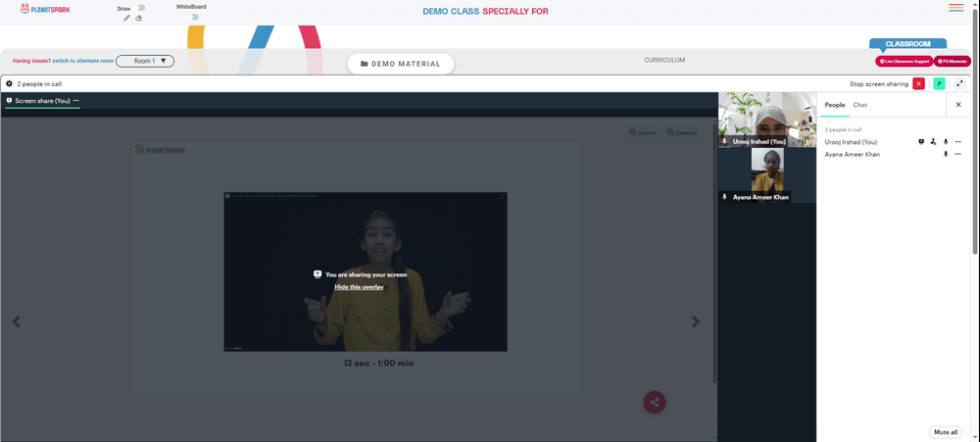980x442 pixels.
Task: Click Urooj Irshad's video tile
Action: [767, 120]
